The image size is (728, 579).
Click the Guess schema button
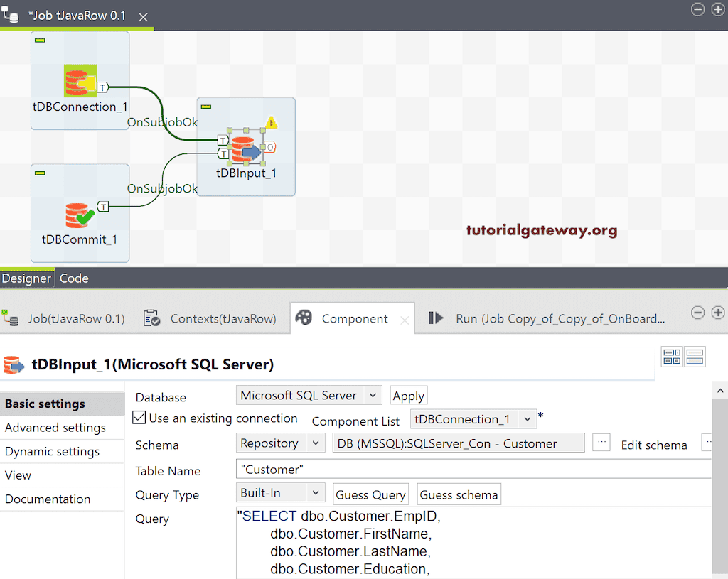click(459, 494)
